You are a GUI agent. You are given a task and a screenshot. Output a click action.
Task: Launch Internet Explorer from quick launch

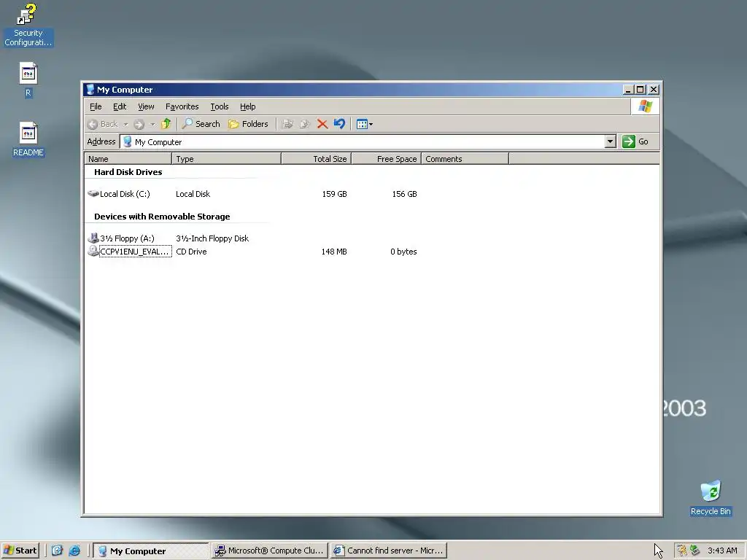(x=75, y=551)
